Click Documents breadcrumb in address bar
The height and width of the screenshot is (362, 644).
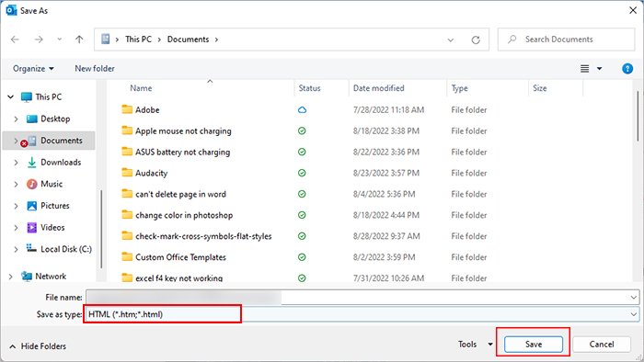(x=188, y=40)
